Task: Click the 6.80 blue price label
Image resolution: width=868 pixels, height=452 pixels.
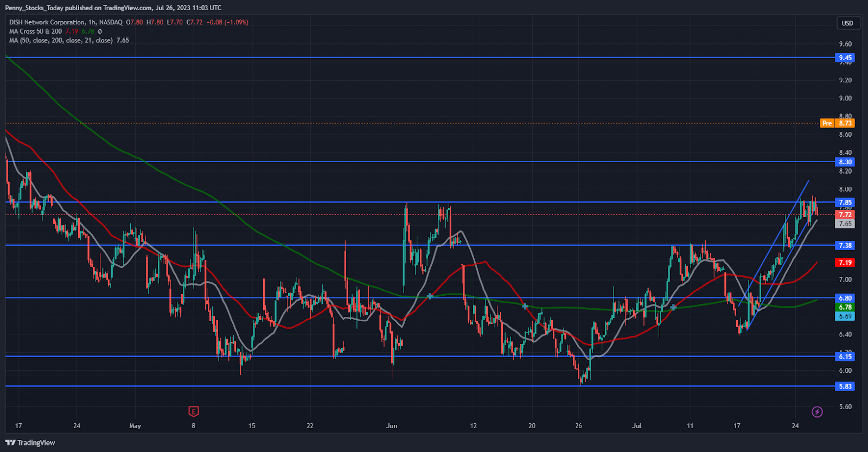Action: [x=845, y=298]
